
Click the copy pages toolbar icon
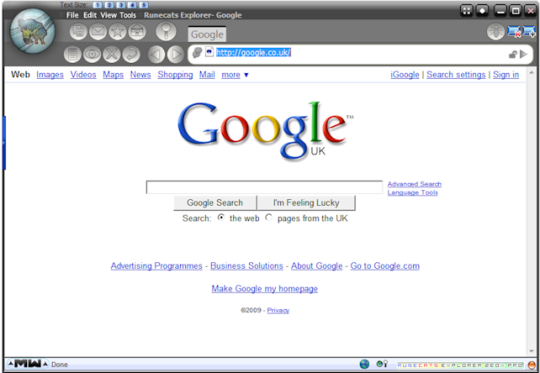pos(79,32)
